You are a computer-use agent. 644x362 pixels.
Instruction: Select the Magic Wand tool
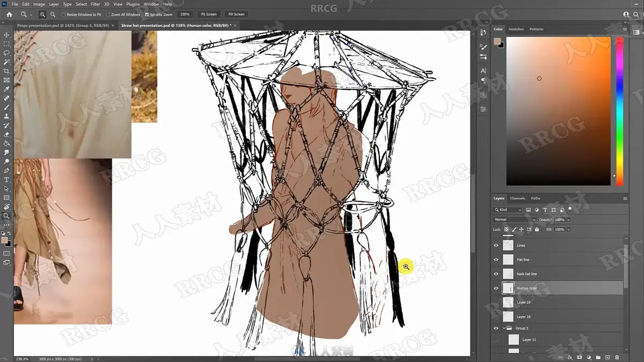click(6, 62)
